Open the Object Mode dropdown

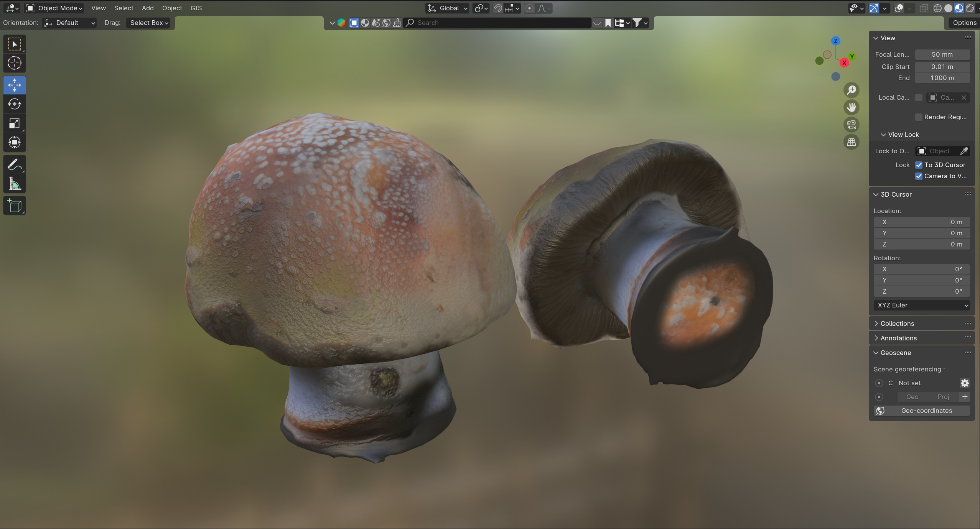(54, 8)
